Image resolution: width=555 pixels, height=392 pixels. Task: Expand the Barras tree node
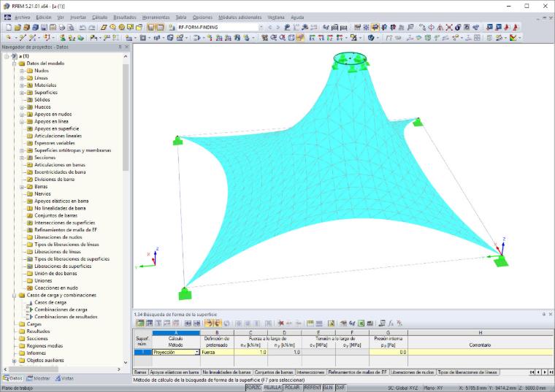point(22,187)
